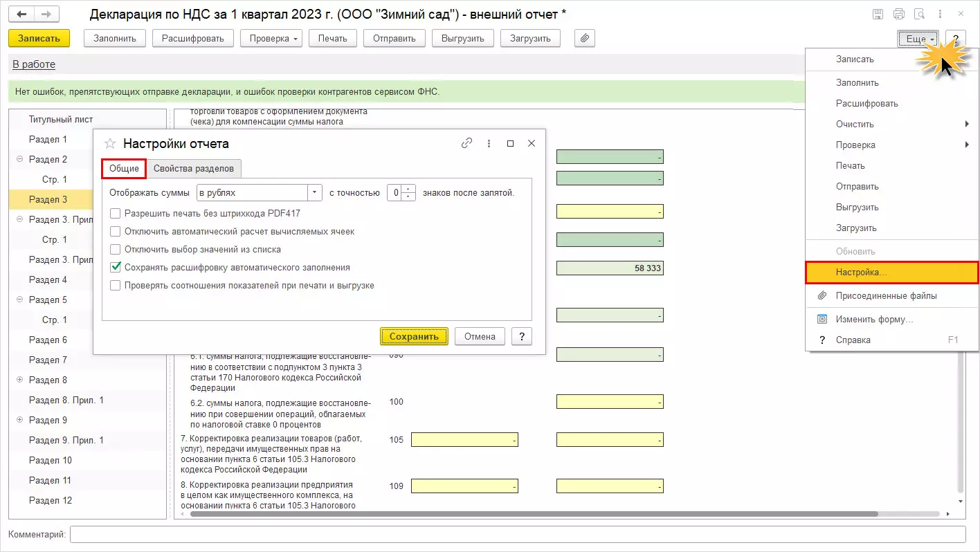Select Титульный лист in the sections tree
This screenshot has width=980, height=552.
pos(61,120)
